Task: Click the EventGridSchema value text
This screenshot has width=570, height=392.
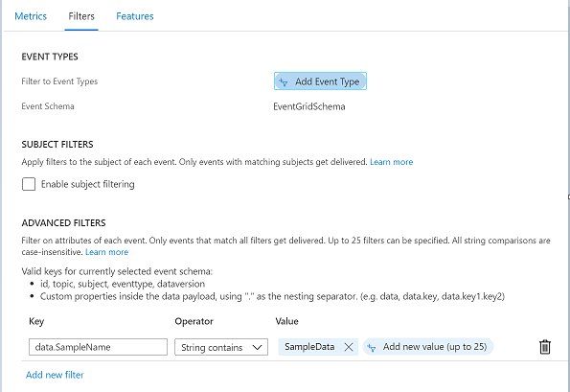Action: 309,106
